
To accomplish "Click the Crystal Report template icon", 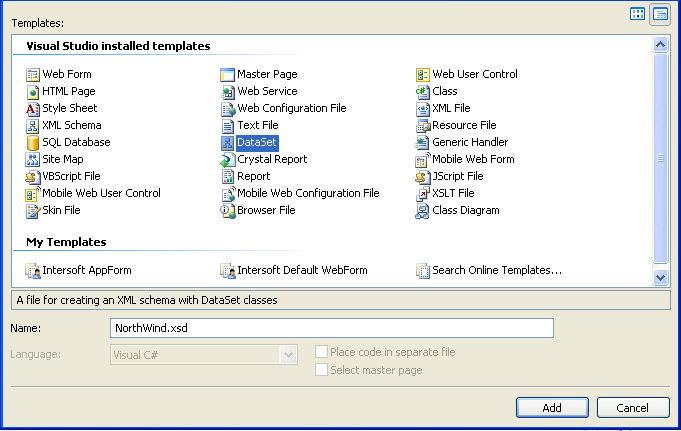I will tap(228, 160).
